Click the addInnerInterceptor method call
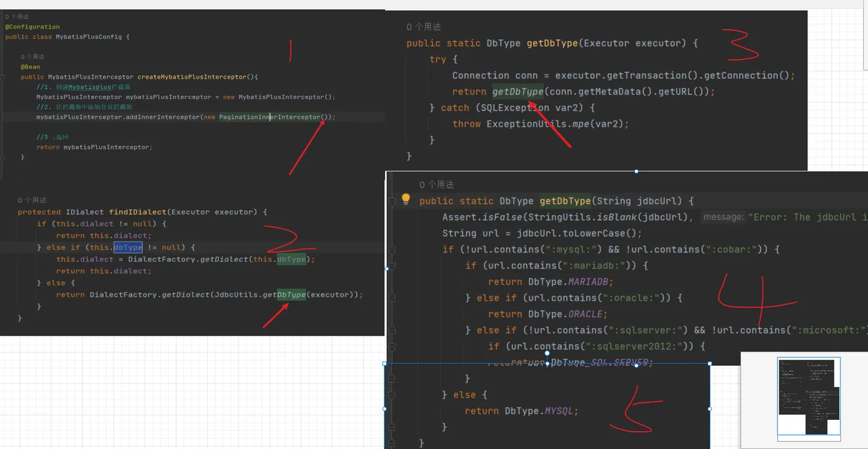The width and height of the screenshot is (868, 449). [x=162, y=117]
